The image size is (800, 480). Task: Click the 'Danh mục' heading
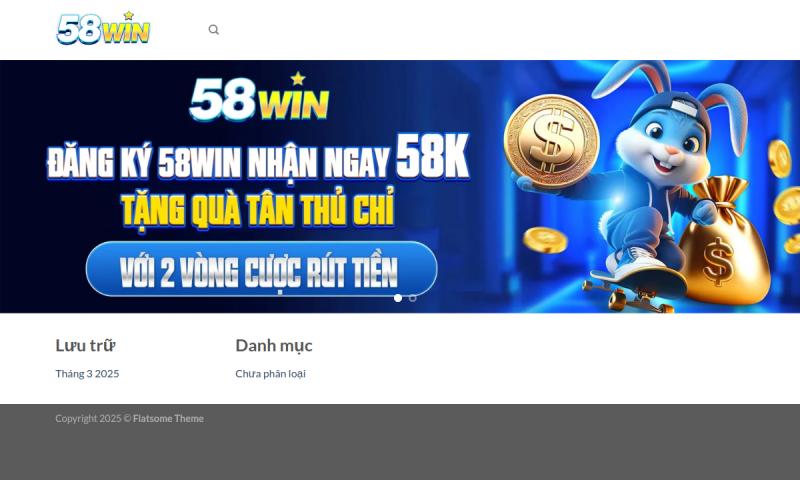(274, 345)
